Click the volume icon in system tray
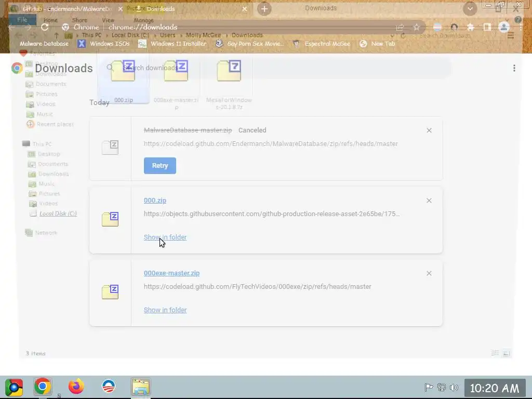The width and height of the screenshot is (532, 399). [454, 387]
